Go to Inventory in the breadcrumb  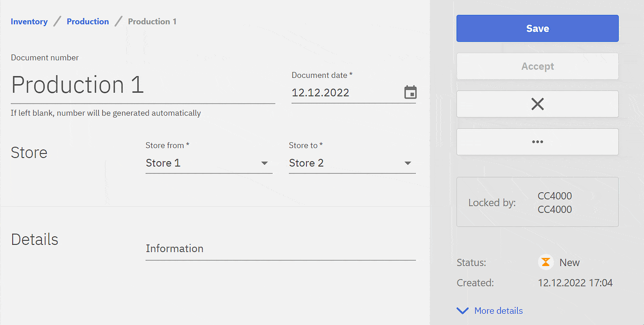(29, 22)
